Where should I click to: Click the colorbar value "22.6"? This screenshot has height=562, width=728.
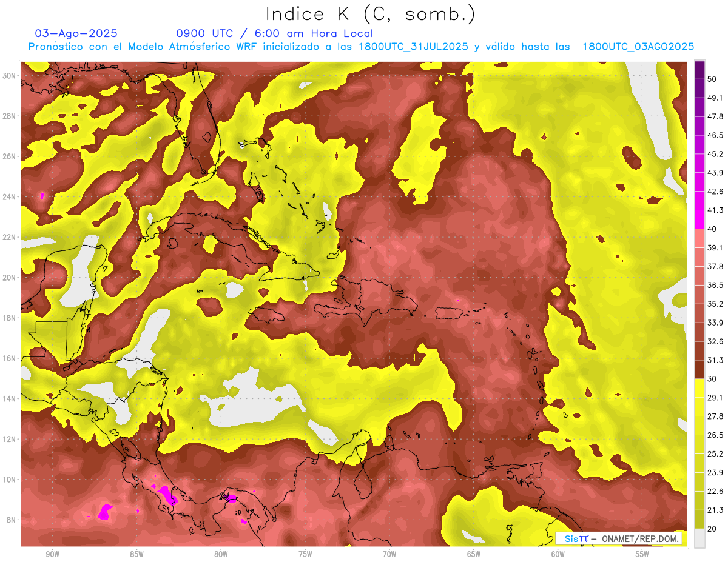point(715,492)
